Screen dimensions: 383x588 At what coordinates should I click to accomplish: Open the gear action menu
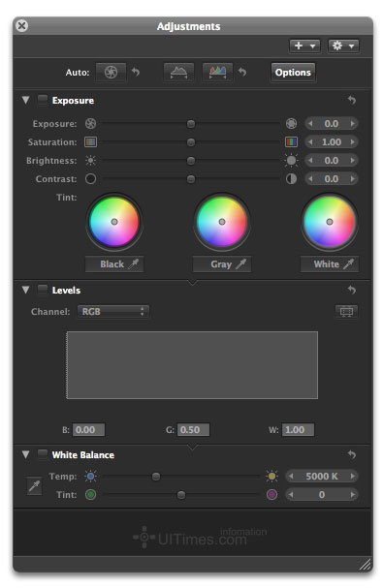pyautogui.click(x=343, y=46)
